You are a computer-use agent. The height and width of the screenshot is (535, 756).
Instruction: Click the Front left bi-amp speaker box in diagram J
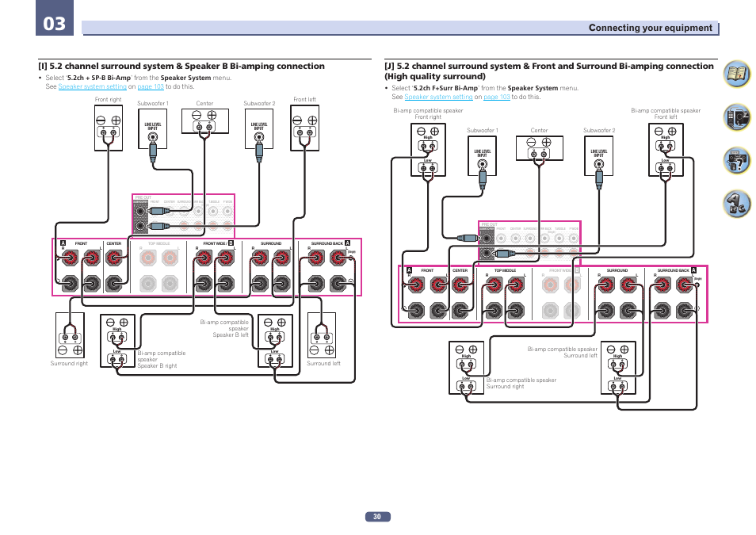[x=666, y=150]
